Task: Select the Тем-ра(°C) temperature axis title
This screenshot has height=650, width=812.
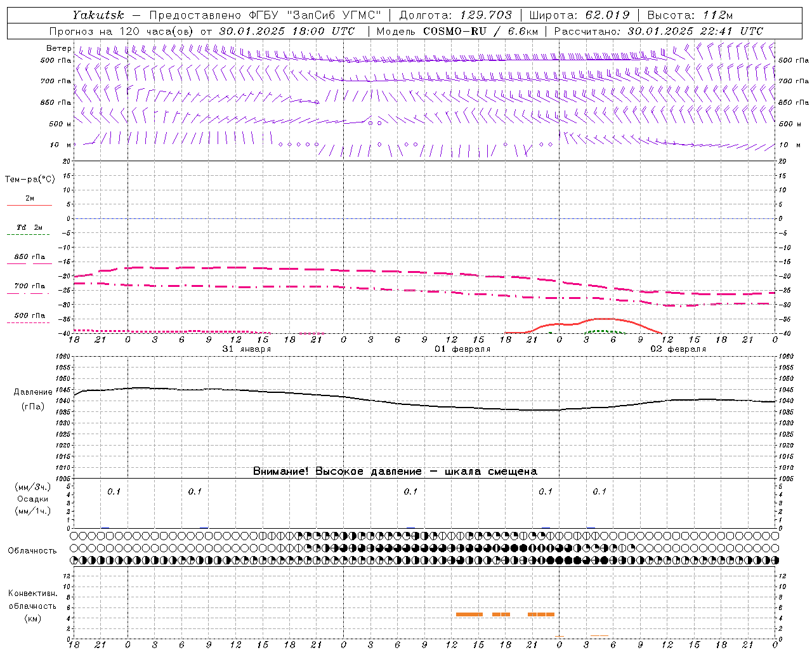Action: click(30, 180)
